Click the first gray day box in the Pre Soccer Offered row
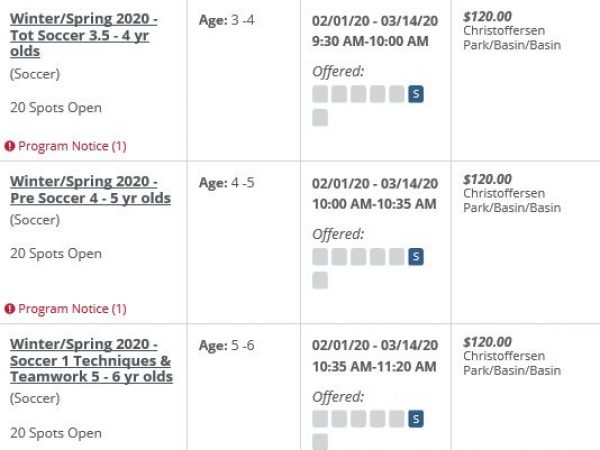 click(x=320, y=257)
